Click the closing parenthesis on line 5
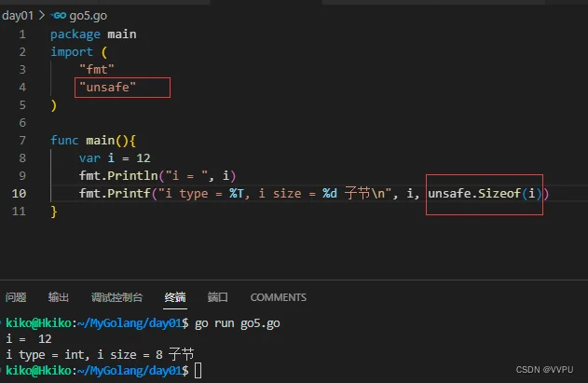Screen dimensions: 588x383 (54, 105)
